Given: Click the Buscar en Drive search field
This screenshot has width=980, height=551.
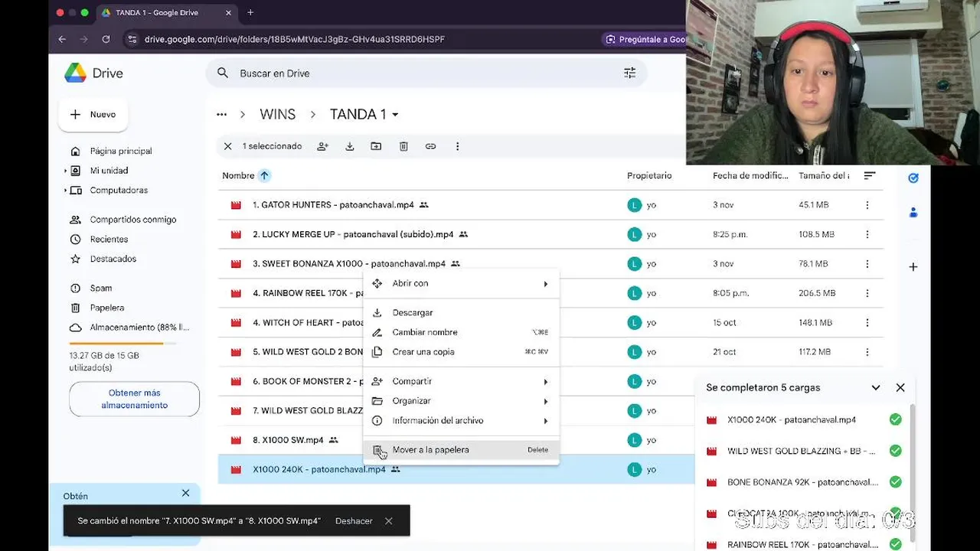Looking at the screenshot, I should point(426,73).
